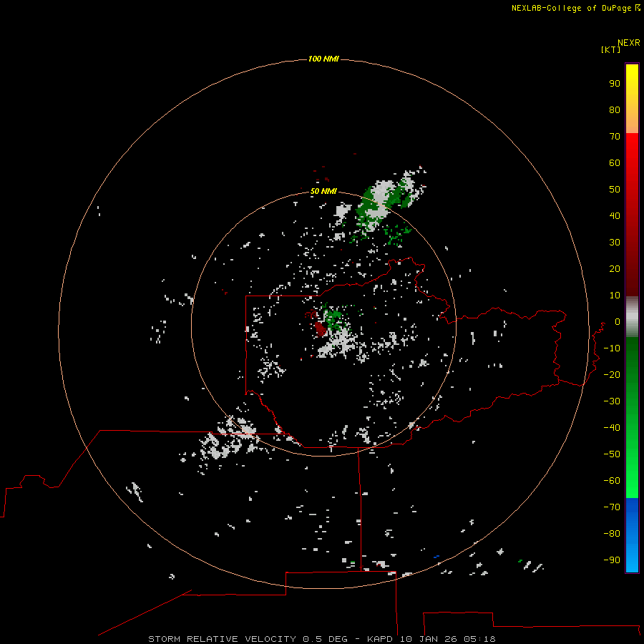Click the 20 value on velocity scale
The image size is (644, 644).
615,268
